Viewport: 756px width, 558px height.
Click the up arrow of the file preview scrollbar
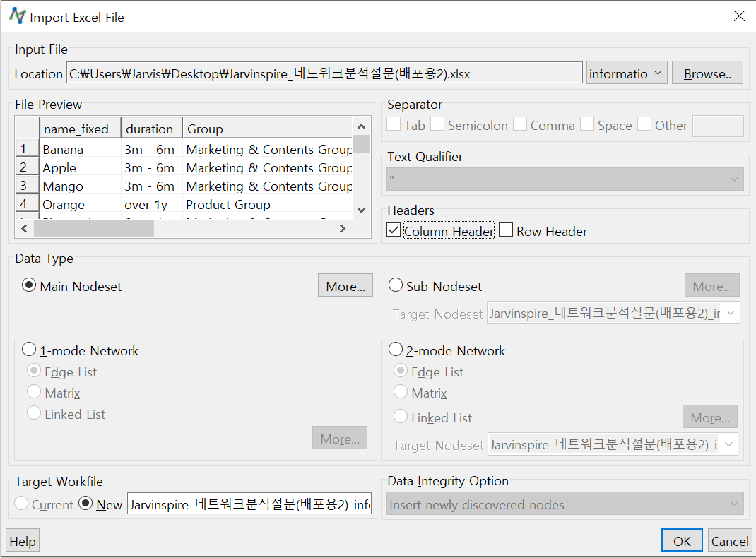tap(361, 127)
